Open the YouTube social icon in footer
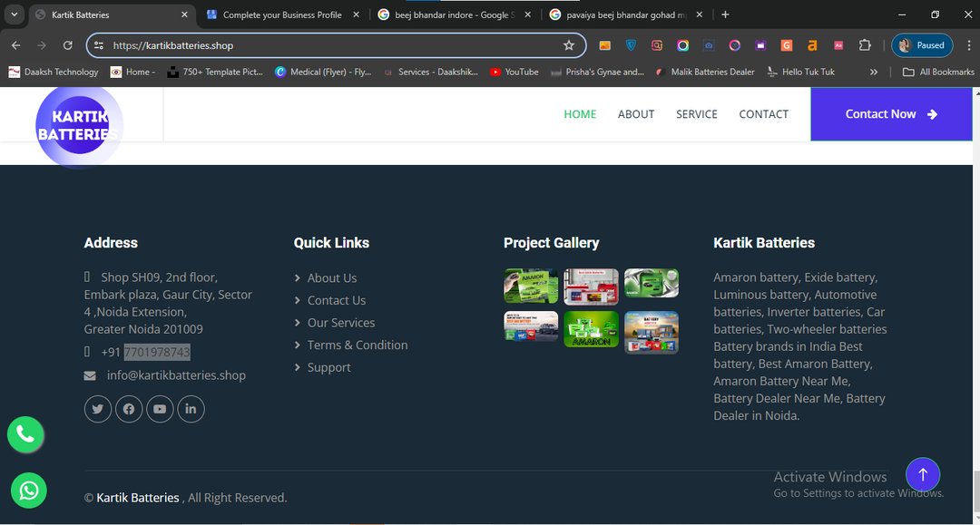980x525 pixels. click(160, 409)
